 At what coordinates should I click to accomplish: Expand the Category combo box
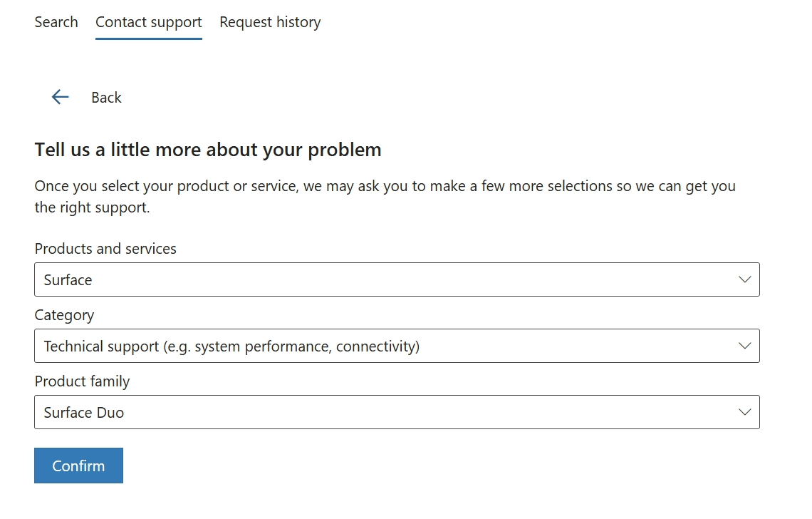(396, 346)
